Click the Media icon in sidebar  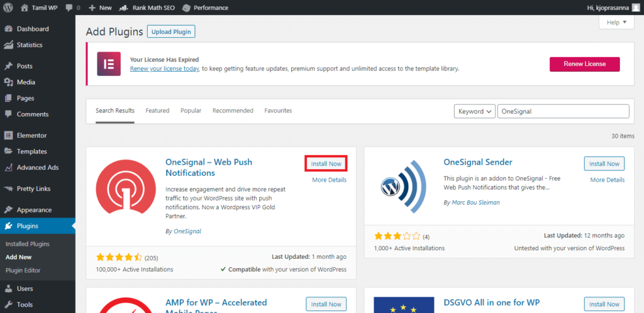coord(8,82)
